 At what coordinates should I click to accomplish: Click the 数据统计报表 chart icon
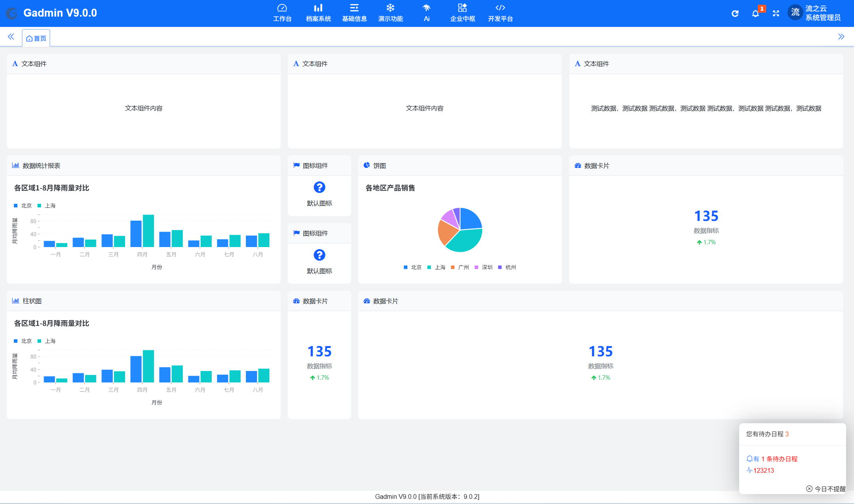[15, 165]
